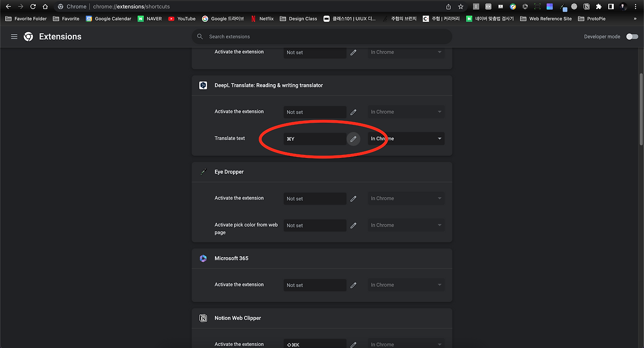
Task: Open the Design Class bookmark folder
Action: (298, 19)
